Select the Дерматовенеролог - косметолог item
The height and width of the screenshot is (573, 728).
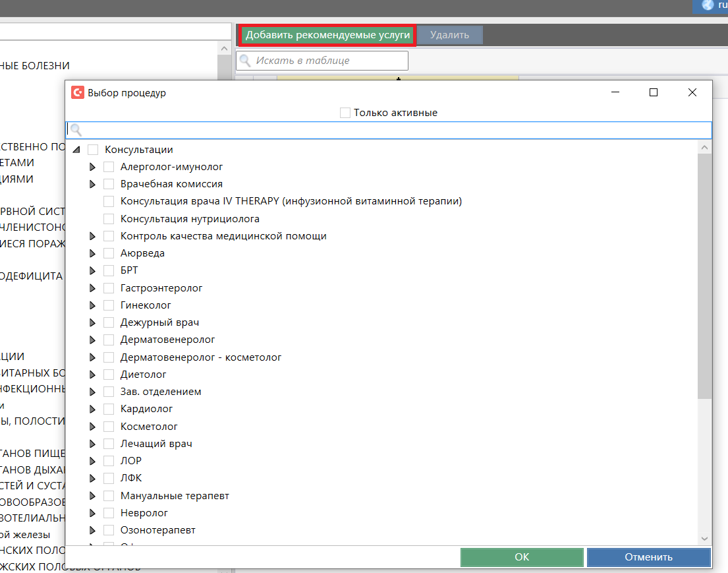tap(200, 357)
